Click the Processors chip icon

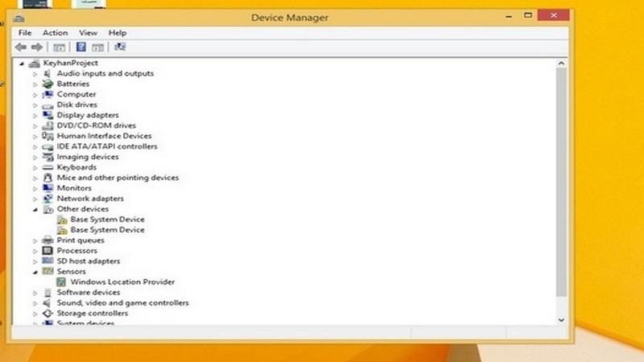coord(47,251)
